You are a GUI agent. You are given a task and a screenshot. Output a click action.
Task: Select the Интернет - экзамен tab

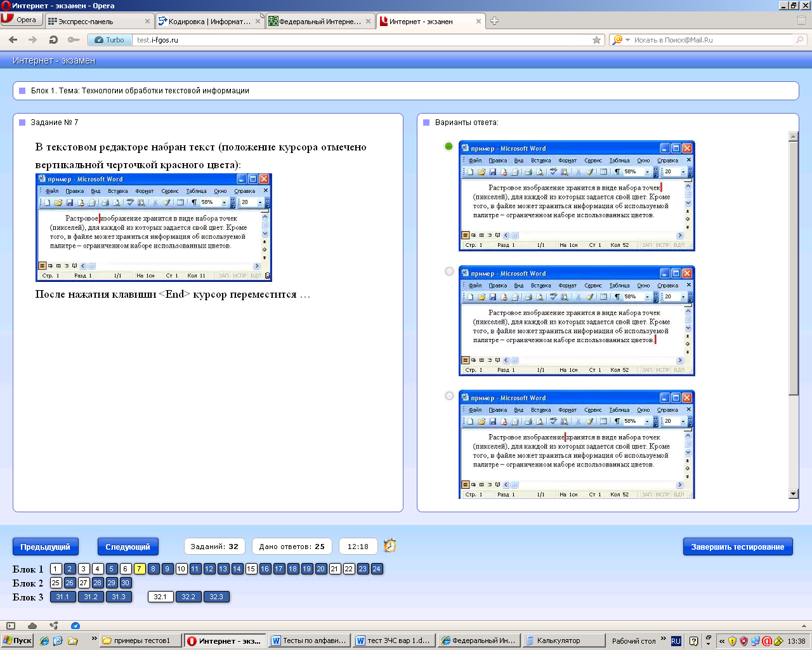[x=431, y=21]
